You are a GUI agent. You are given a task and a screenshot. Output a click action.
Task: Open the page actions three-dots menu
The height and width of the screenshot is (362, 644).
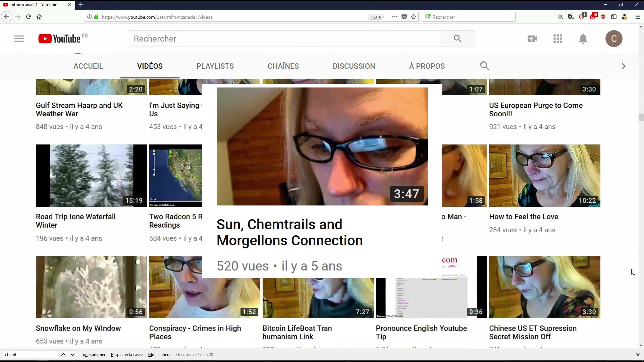(395, 17)
